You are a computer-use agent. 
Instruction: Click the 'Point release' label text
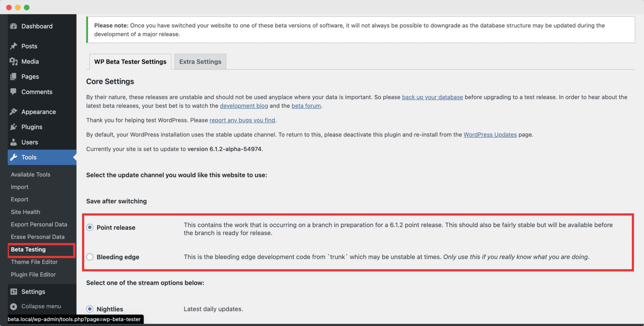[116, 227]
